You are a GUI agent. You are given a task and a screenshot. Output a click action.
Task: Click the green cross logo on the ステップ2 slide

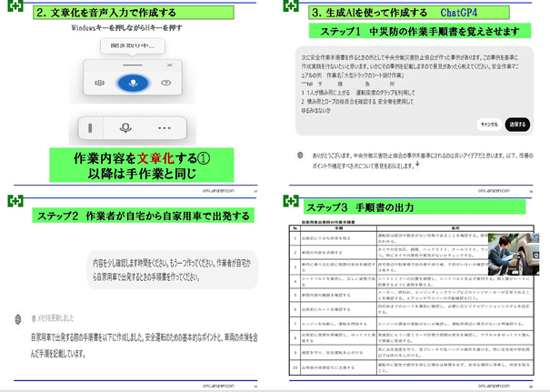pos(15,201)
